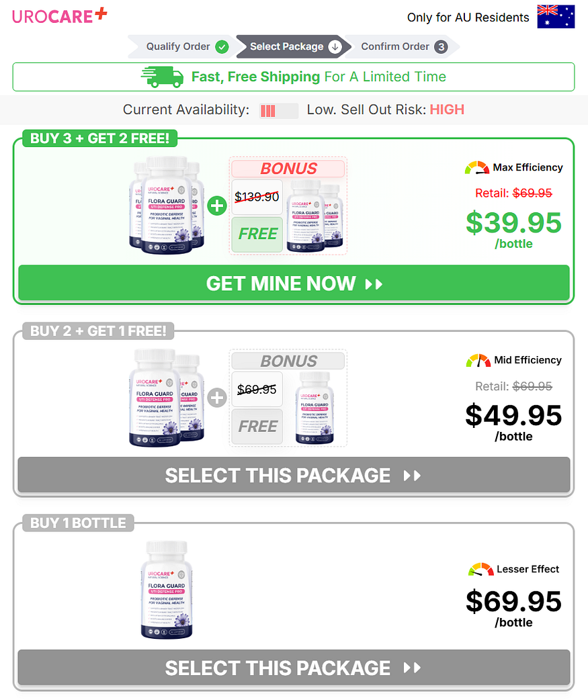Click the BUY 3 + GET 2 FREE label
The width and height of the screenshot is (588, 700).
point(99,138)
